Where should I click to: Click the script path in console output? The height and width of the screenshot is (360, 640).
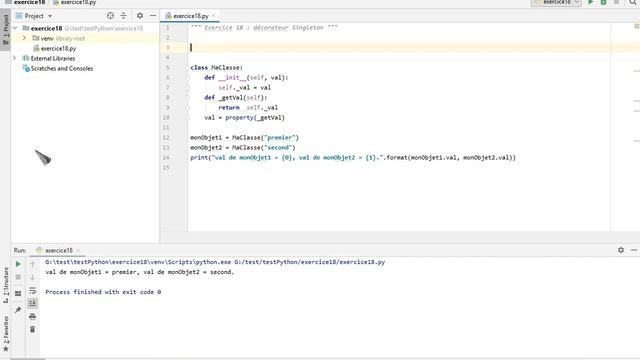click(309, 262)
